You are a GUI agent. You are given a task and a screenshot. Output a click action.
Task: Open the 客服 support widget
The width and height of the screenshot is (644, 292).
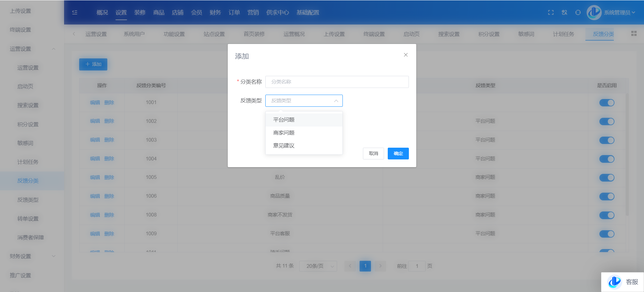pyautogui.click(x=623, y=282)
